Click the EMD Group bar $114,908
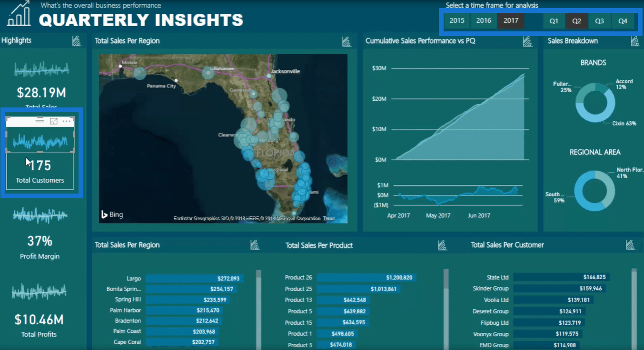This screenshot has height=350, width=644. tap(546, 345)
